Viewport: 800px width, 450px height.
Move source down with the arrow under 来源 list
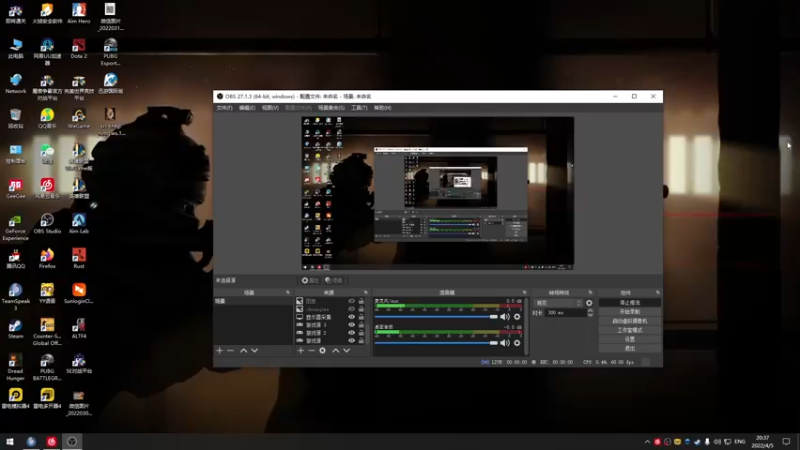(346, 351)
